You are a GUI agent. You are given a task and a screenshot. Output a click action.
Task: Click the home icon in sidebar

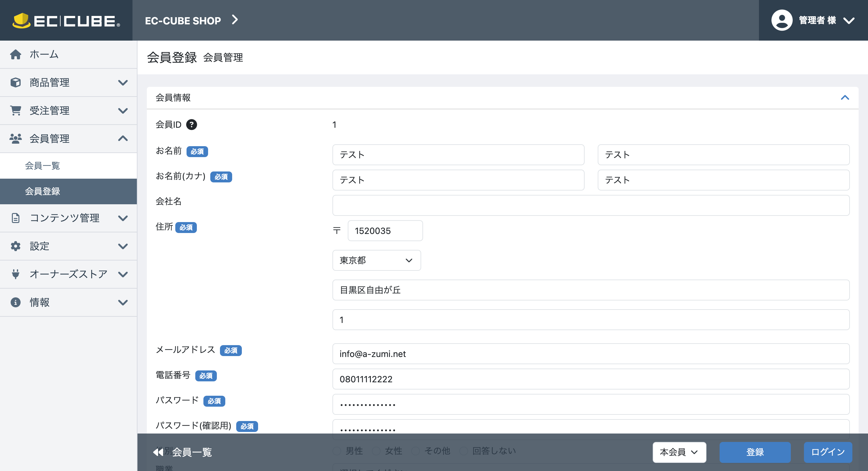click(16, 54)
